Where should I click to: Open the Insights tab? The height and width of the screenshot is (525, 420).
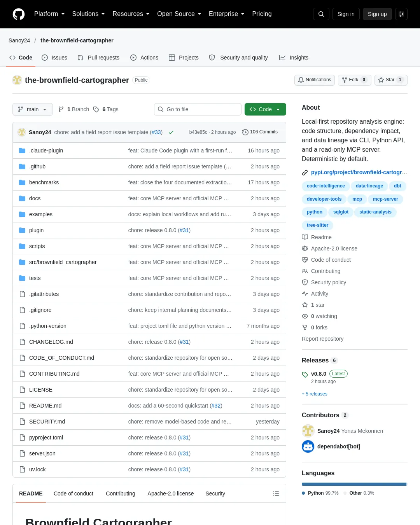[x=294, y=58]
